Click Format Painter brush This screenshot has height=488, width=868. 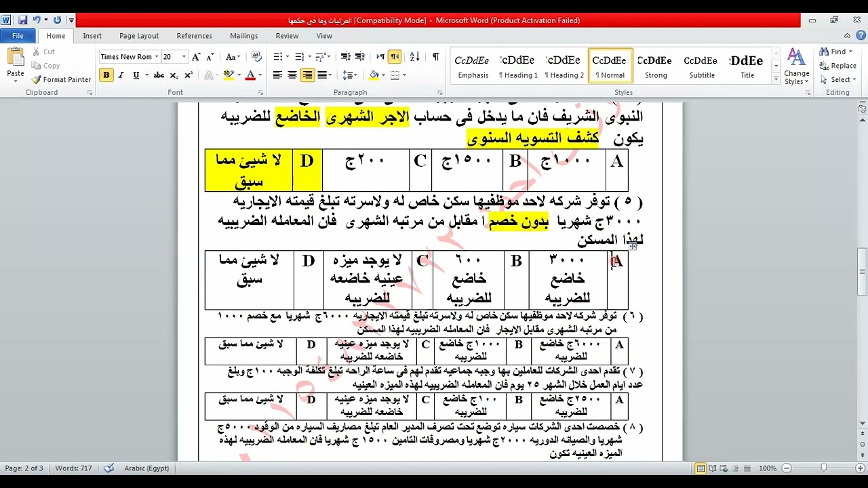tap(61, 79)
